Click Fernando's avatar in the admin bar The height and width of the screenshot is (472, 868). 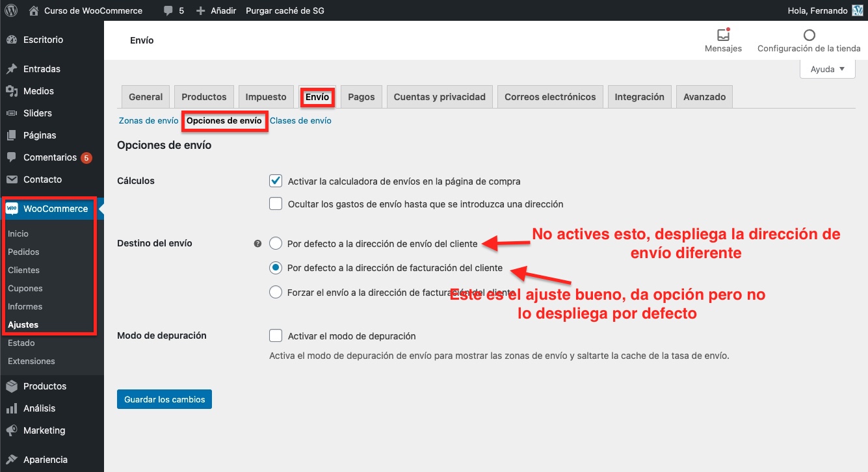point(858,10)
